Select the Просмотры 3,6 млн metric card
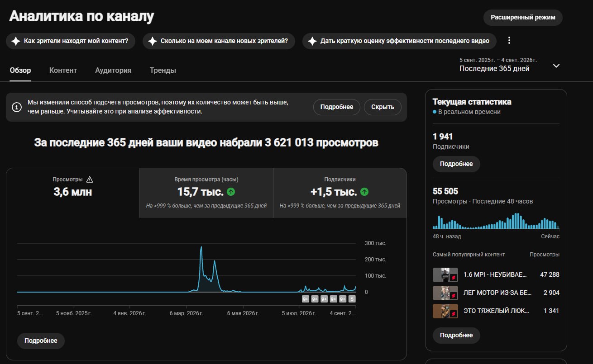593x364 pixels. click(73, 193)
